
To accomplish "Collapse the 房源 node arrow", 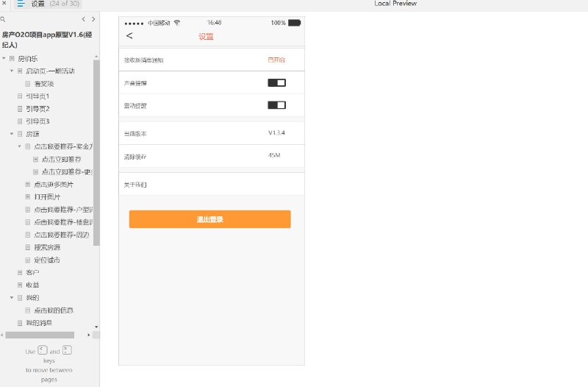I will pyautogui.click(x=12, y=134).
